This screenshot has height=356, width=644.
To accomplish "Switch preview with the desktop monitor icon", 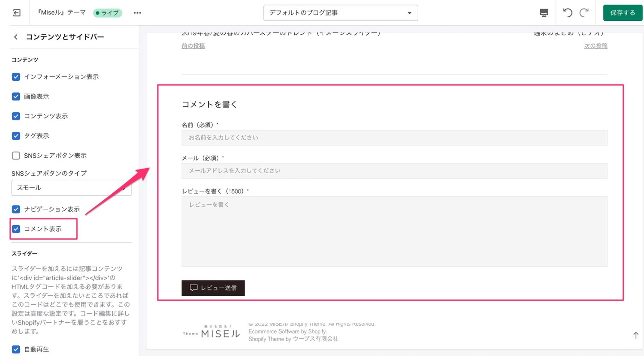I will point(544,13).
